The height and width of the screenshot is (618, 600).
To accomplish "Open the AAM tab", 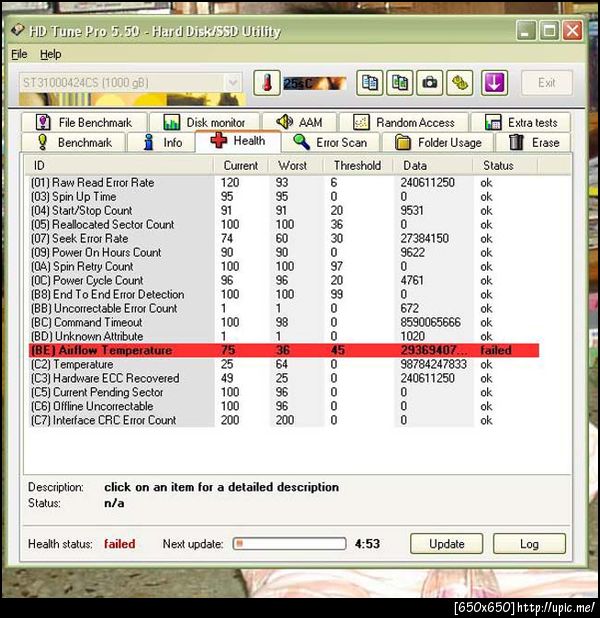I will coord(300,122).
